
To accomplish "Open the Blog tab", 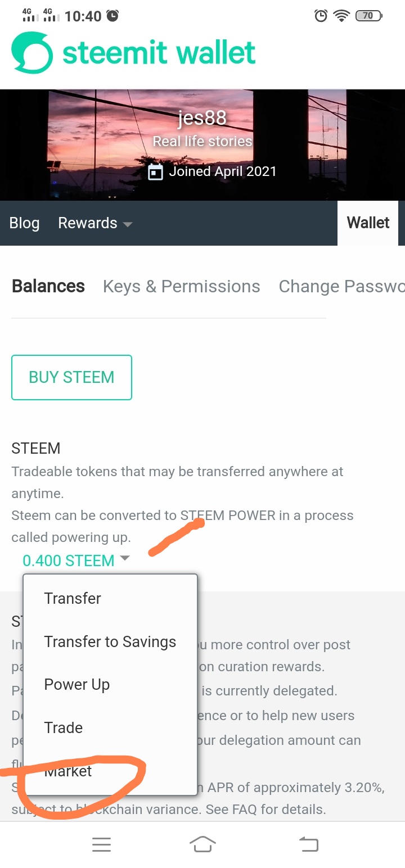I will tap(24, 223).
